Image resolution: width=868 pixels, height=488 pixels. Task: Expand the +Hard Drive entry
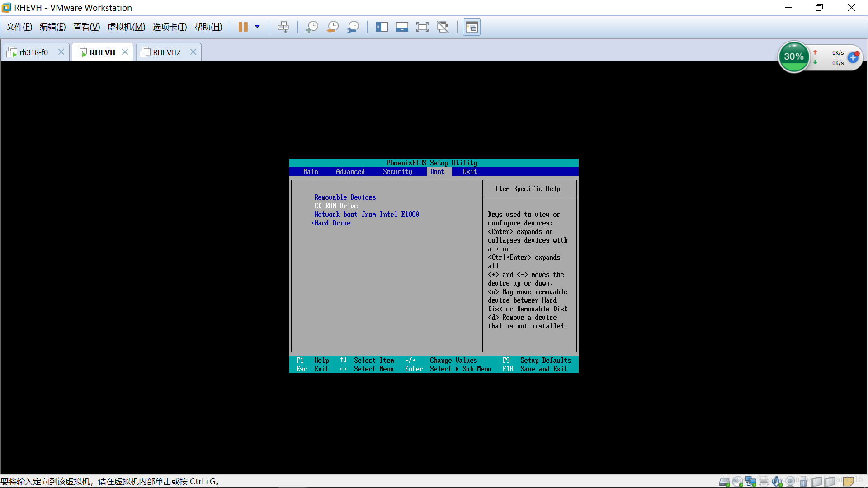(331, 223)
